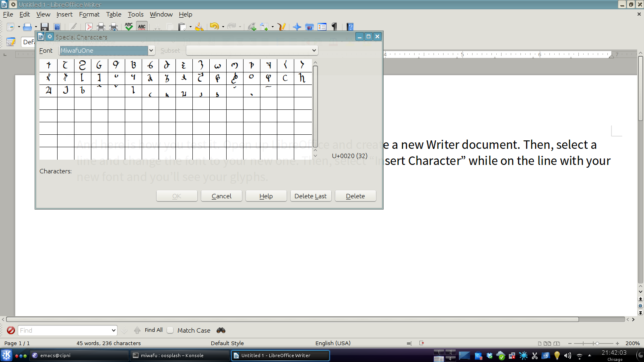
Task: Click the Help button in dialog
Action: pyautogui.click(x=266, y=196)
